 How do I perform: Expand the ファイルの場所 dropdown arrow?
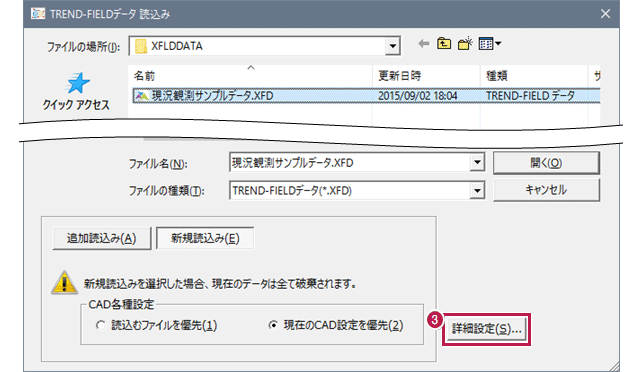click(x=392, y=46)
